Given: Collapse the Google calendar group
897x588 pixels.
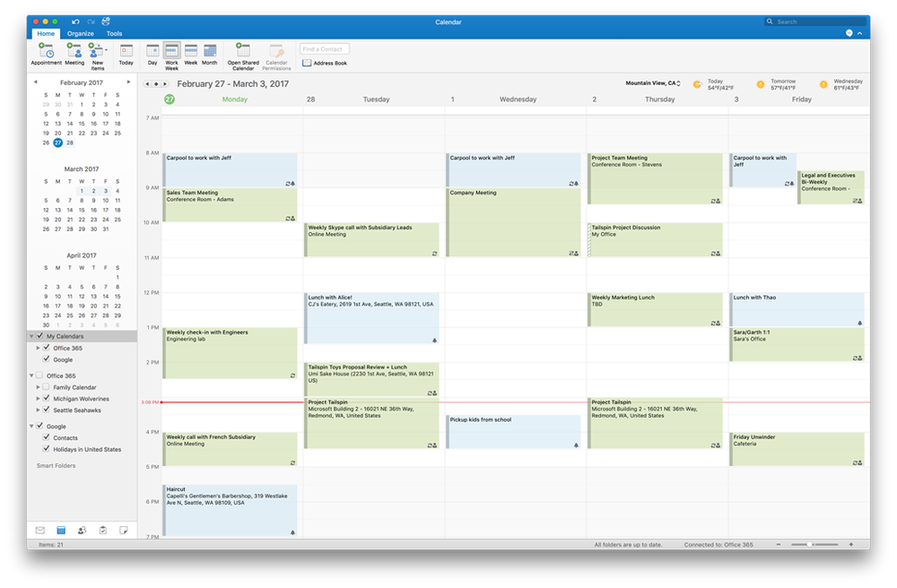Looking at the screenshot, I should [31, 424].
